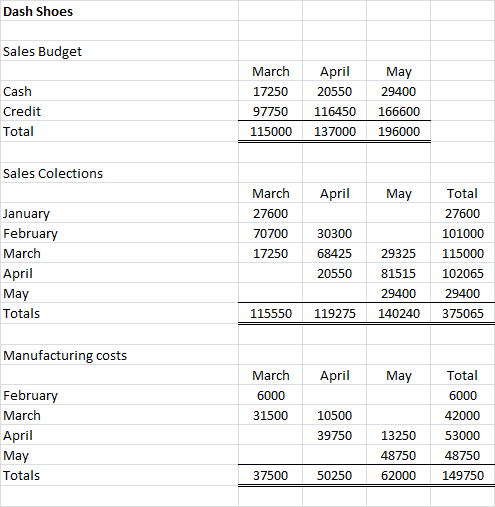Click the February manufacturing cost 6000 under March
Screen dimensions: 495x507
click(270, 395)
